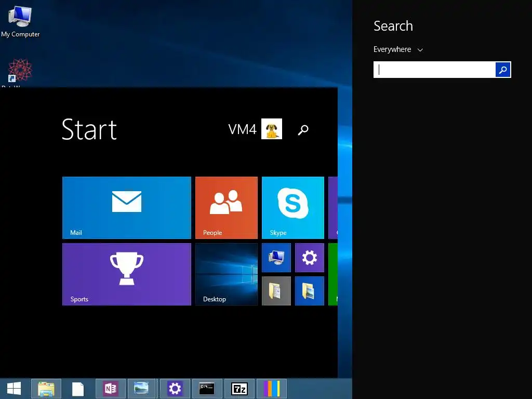
Task: Open the settings gear taskbar icon
Action: 175,389
